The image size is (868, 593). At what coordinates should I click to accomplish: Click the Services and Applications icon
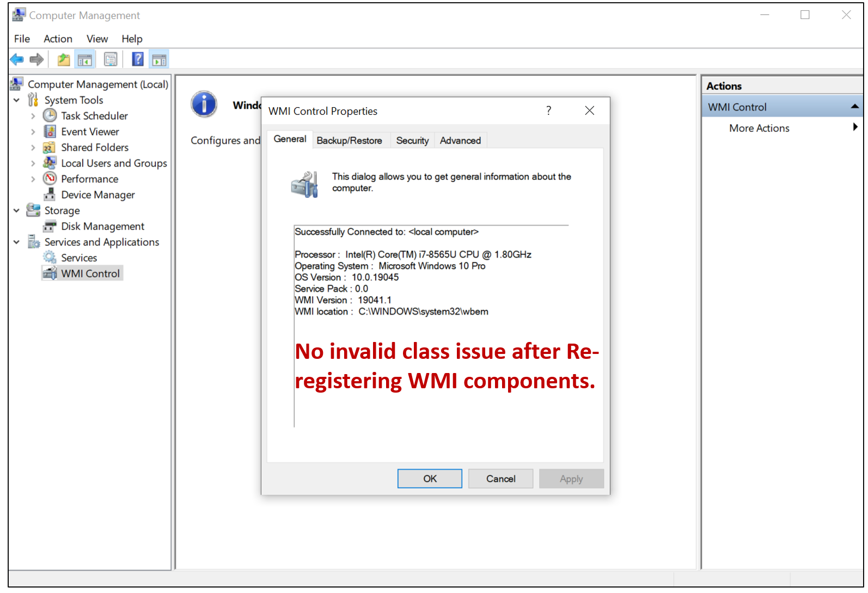pos(33,242)
